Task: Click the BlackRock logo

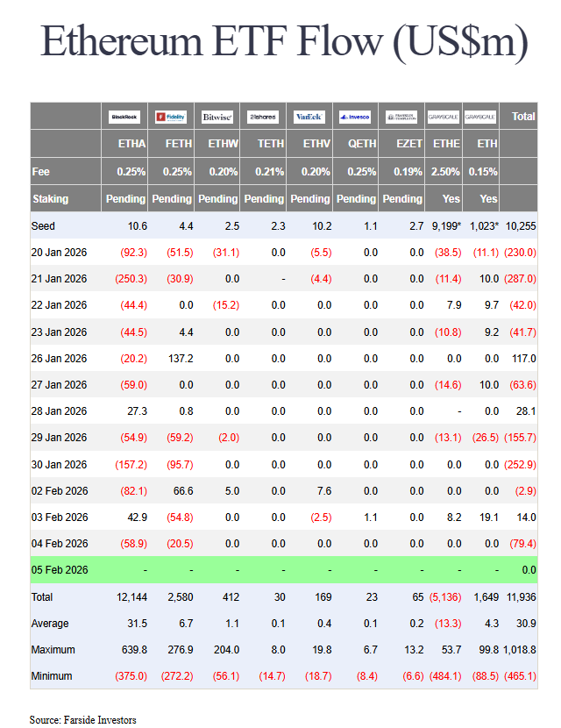Action: click(125, 117)
